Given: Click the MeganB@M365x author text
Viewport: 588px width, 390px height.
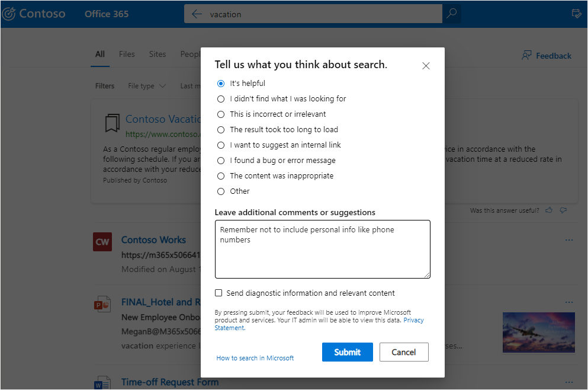Looking at the screenshot, I should coord(161,332).
